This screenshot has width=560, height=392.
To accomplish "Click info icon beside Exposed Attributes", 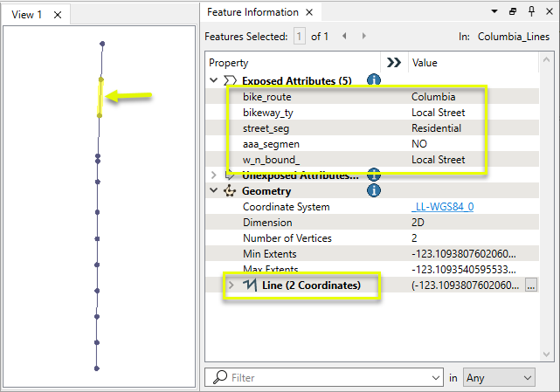I will [x=374, y=80].
